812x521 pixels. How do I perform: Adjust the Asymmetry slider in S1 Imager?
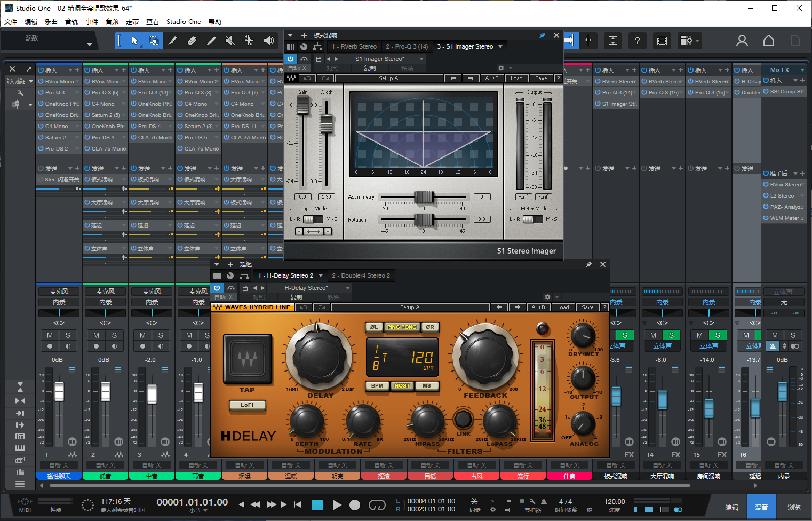point(424,197)
